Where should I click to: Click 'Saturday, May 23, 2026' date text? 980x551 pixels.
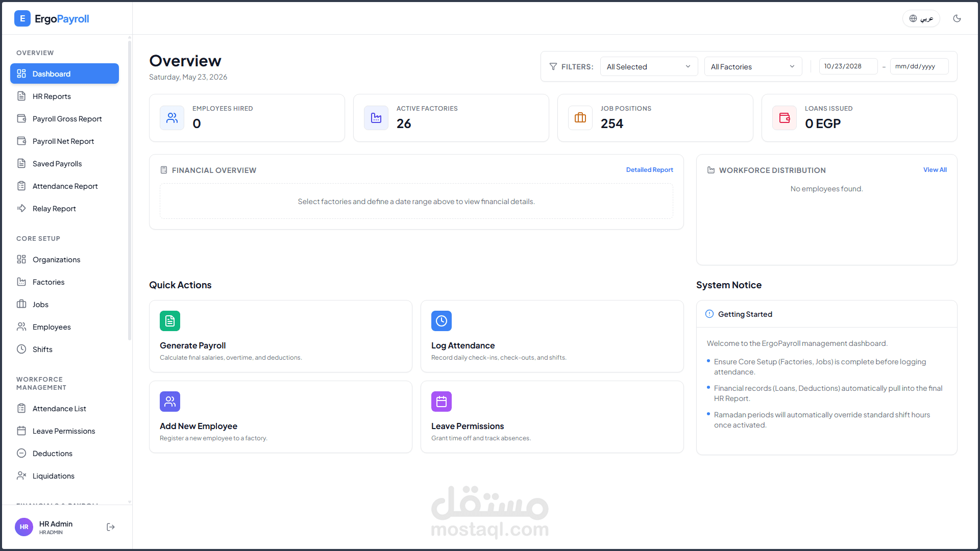pos(188,77)
